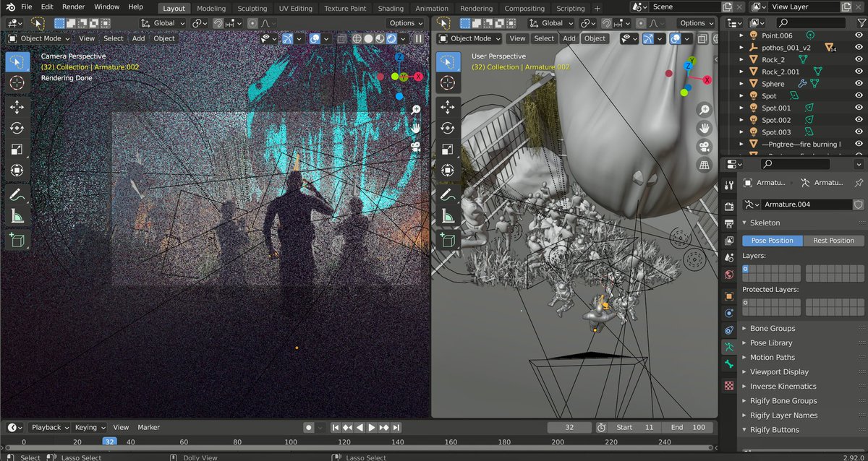Toggle proportional editing in left viewport header
Viewport: 868px width, 461px height.
[252, 23]
